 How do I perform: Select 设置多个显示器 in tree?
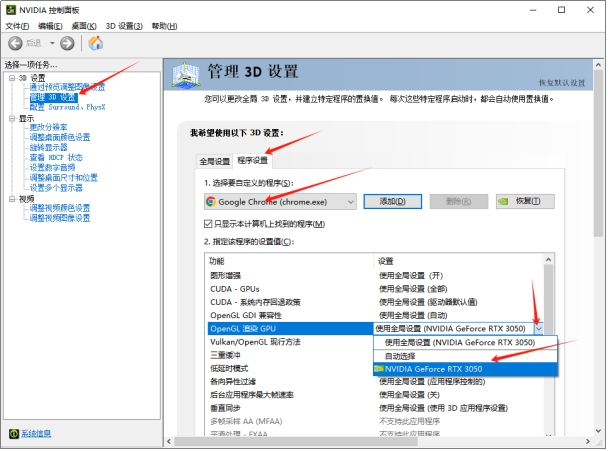point(56,188)
